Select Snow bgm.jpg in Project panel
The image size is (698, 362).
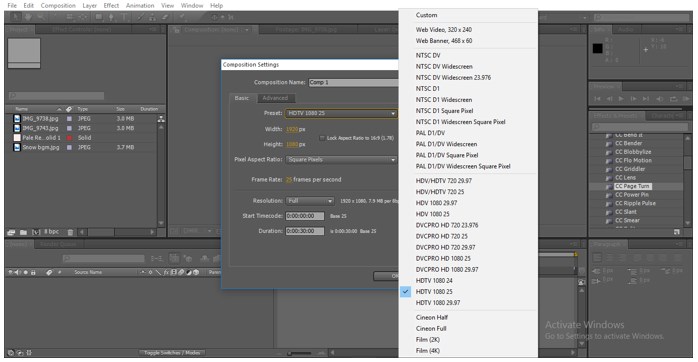click(x=41, y=147)
